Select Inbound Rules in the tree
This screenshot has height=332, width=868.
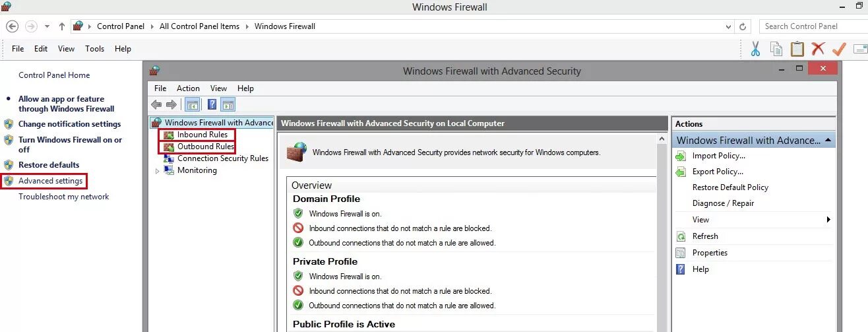pyautogui.click(x=202, y=135)
